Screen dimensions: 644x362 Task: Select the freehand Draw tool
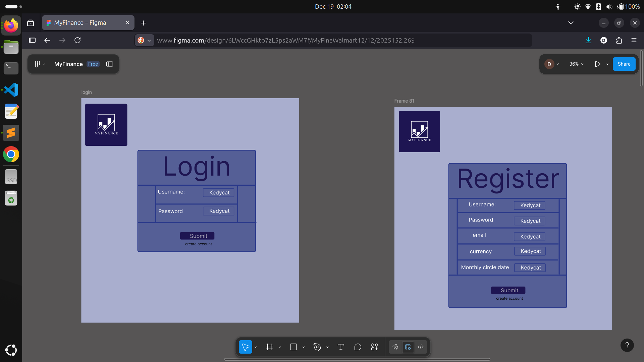[x=396, y=347]
